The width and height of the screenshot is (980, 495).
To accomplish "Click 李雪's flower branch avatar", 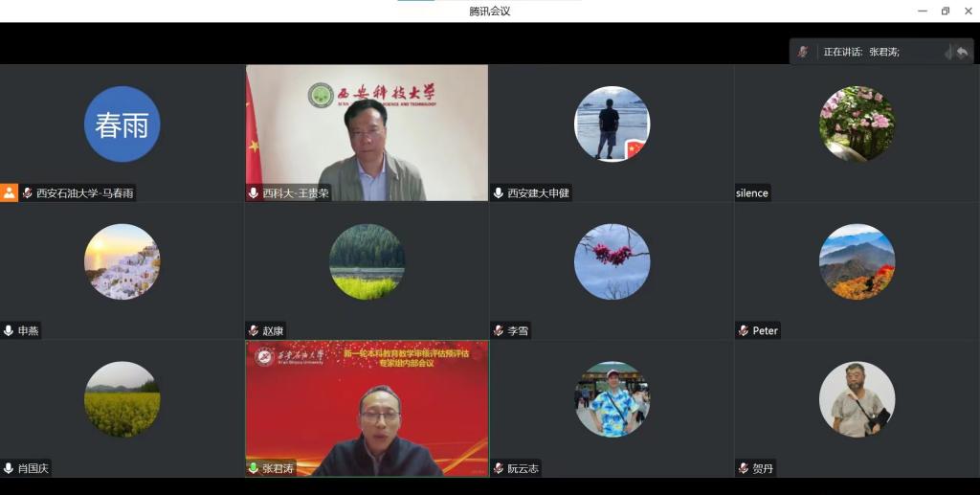I will (x=612, y=261).
